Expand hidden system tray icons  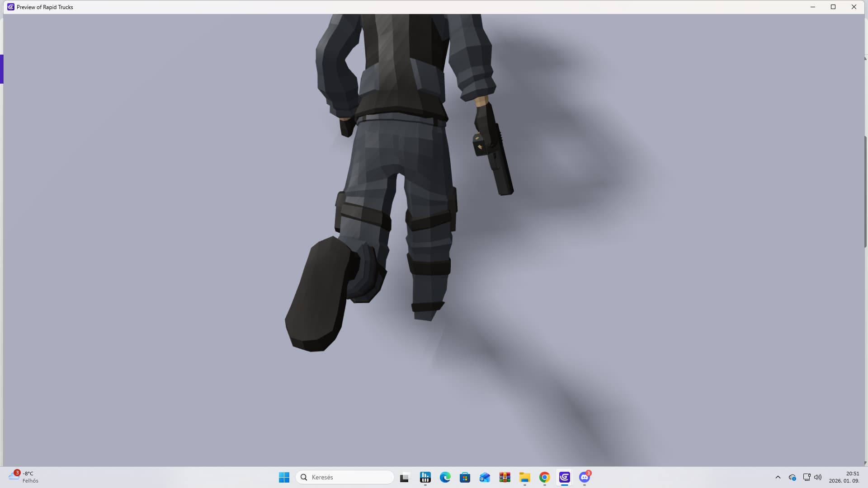pos(778,477)
